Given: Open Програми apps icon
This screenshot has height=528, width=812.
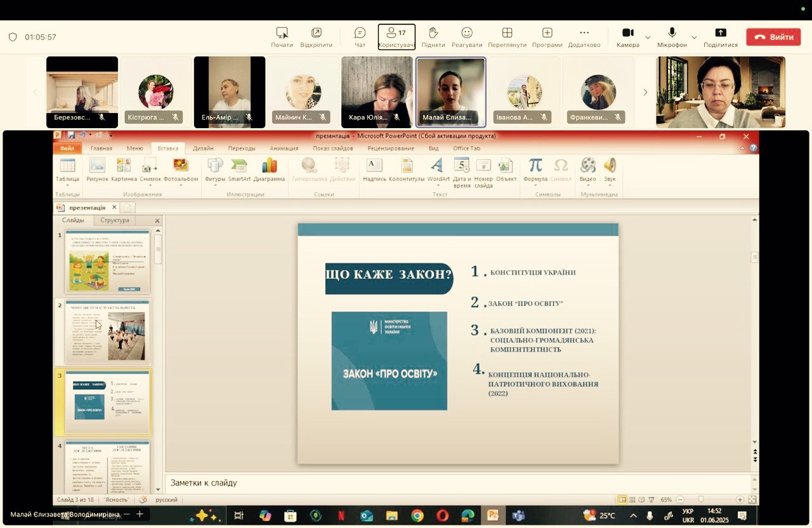Looking at the screenshot, I should pyautogui.click(x=547, y=37).
